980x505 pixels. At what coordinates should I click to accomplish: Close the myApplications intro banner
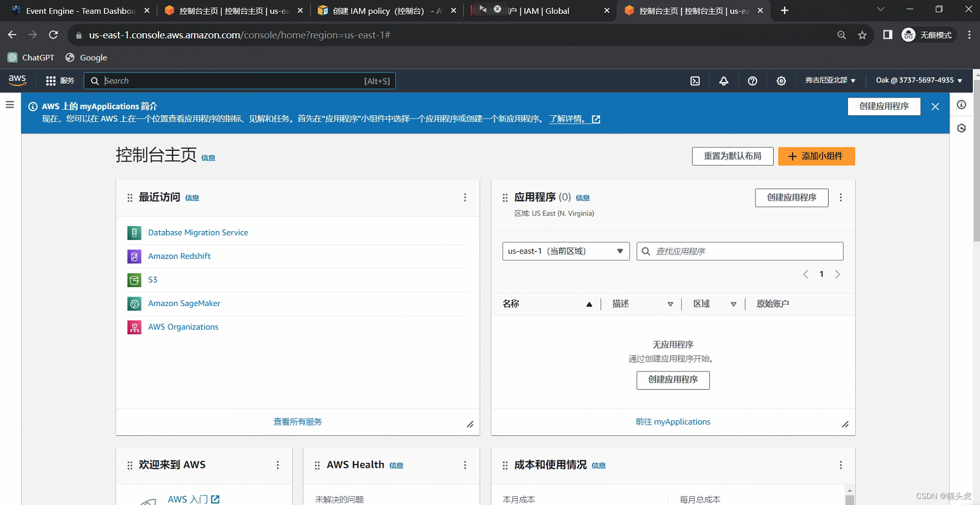935,106
